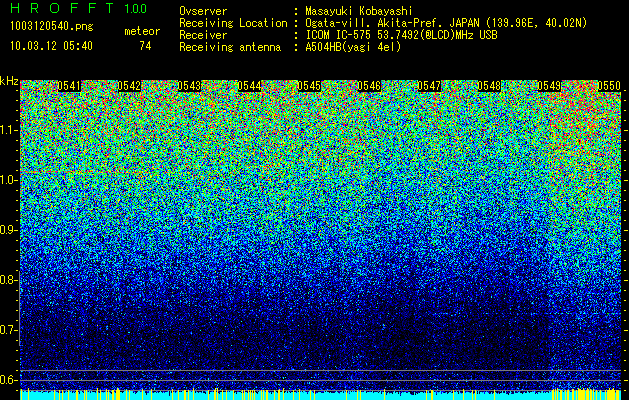The image size is (629, 400).
Task: Click the kHz axis unit label
Action: [9, 81]
